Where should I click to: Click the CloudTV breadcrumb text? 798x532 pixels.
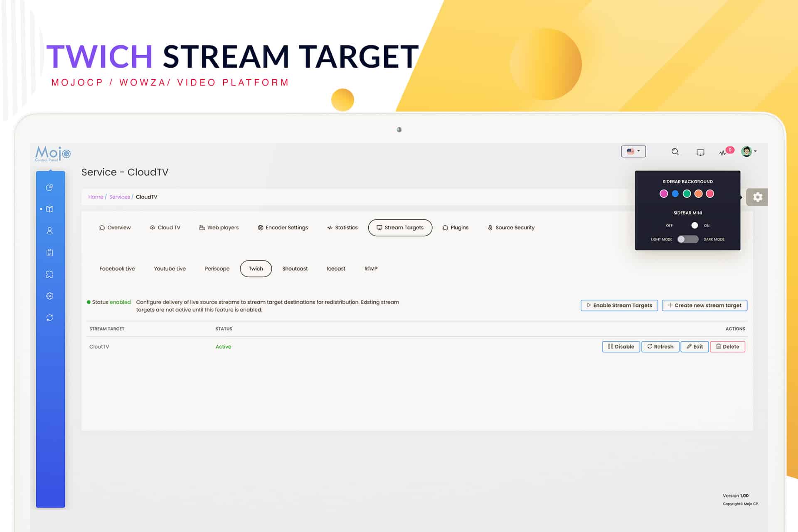(146, 197)
